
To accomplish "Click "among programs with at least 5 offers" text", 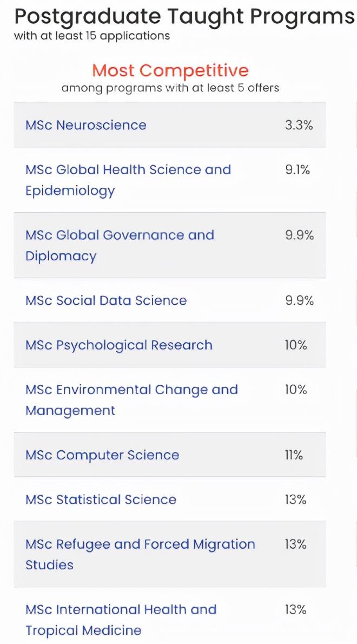I will [170, 87].
